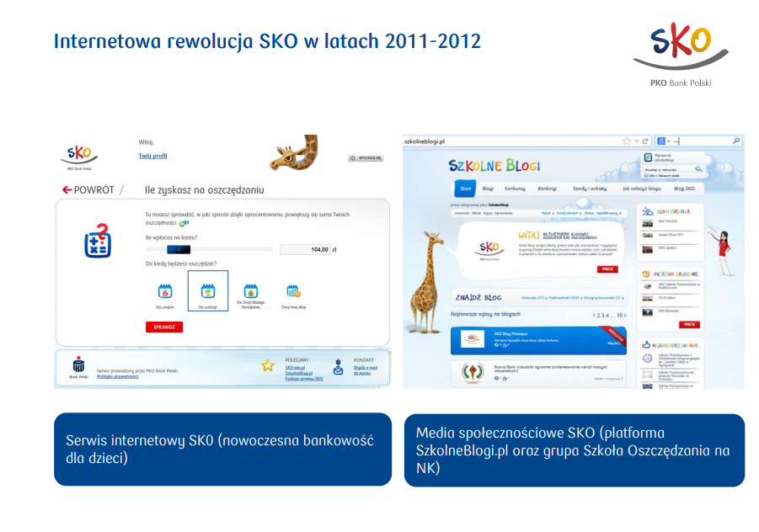Viewport: 759px width, 532px height.
Task: Click the browser search input box
Action: tap(702, 141)
